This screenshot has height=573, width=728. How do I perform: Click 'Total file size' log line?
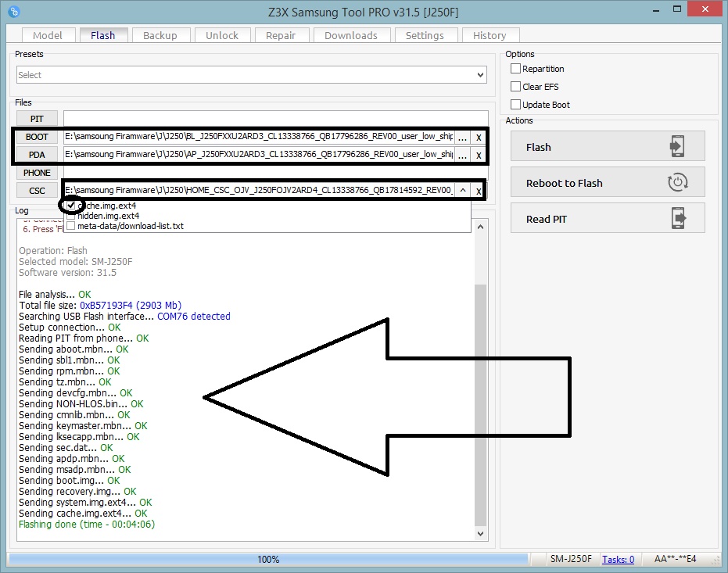(100, 306)
